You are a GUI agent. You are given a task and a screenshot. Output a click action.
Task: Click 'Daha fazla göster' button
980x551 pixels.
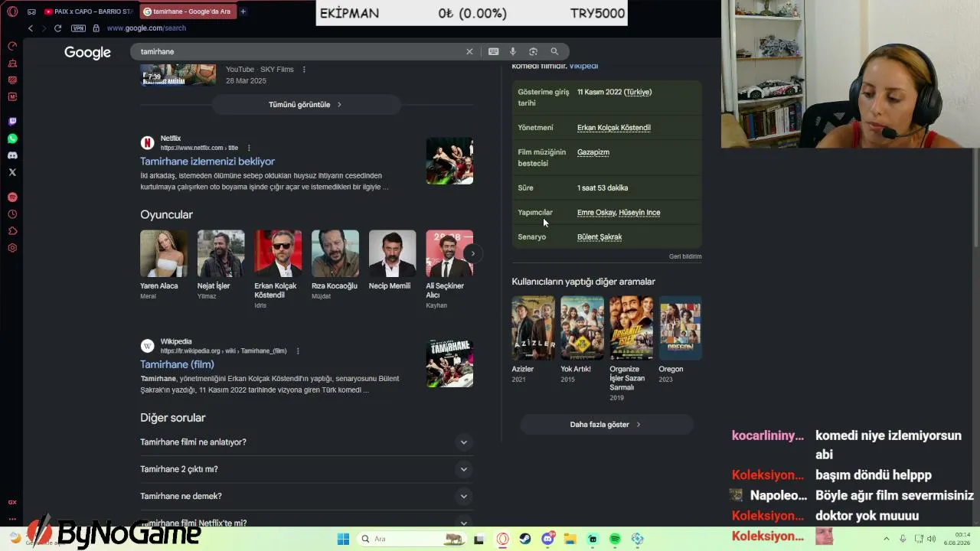pyautogui.click(x=606, y=425)
